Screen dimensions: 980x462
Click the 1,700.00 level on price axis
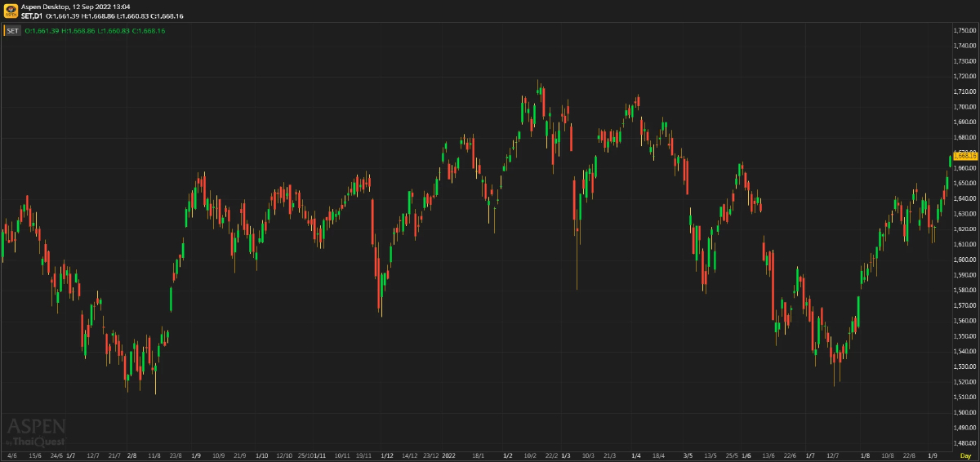click(965, 107)
